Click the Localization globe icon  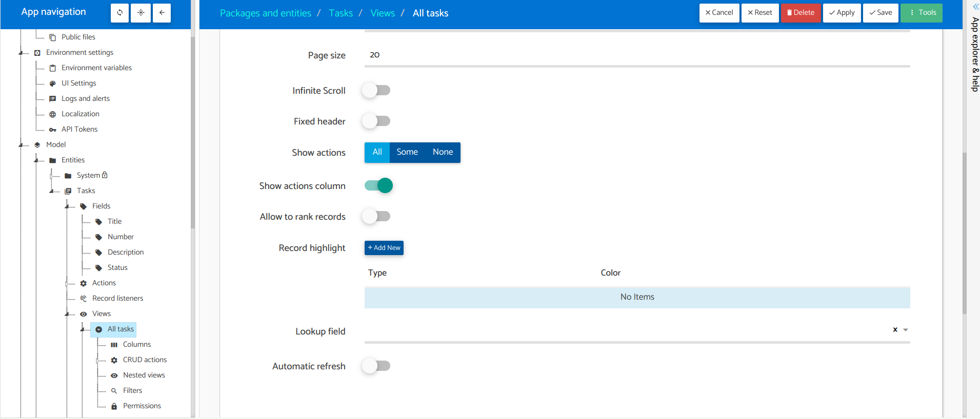click(x=52, y=114)
